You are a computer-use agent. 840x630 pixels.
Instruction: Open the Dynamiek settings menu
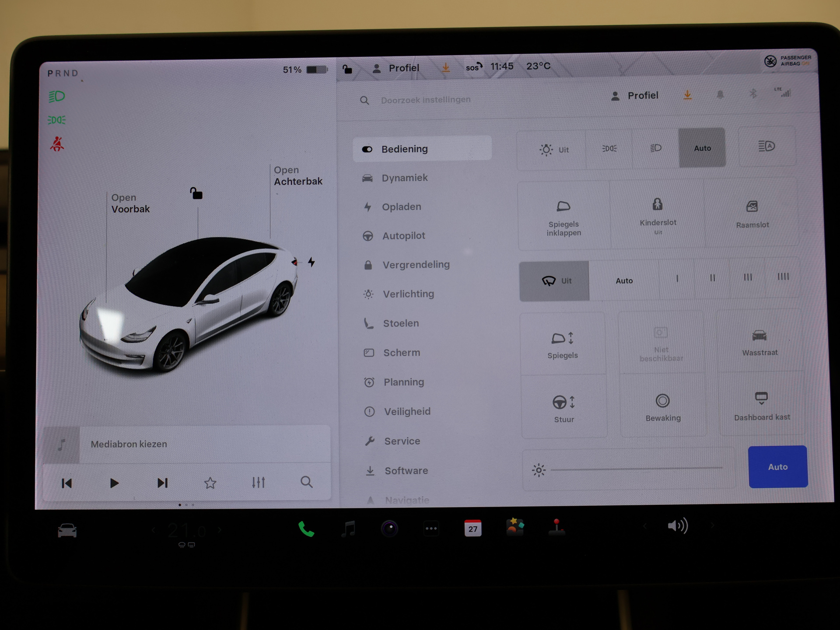tap(395, 178)
